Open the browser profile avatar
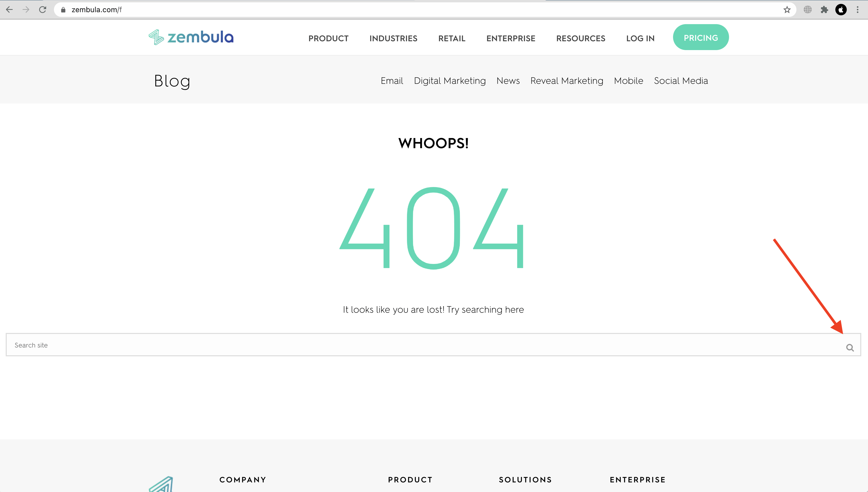 tap(841, 10)
